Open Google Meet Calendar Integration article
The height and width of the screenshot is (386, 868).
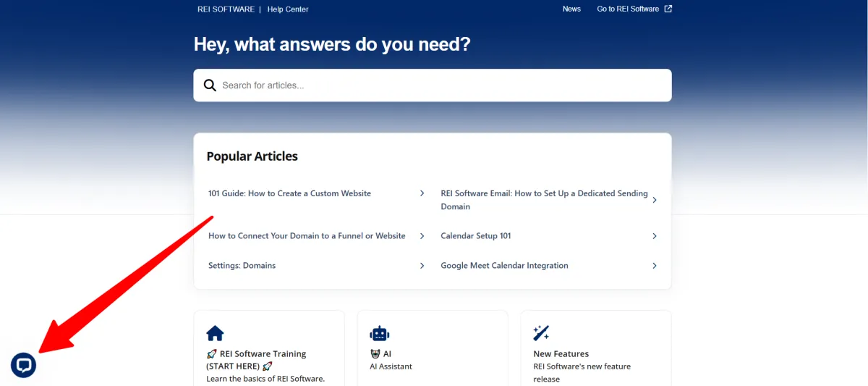(x=504, y=266)
